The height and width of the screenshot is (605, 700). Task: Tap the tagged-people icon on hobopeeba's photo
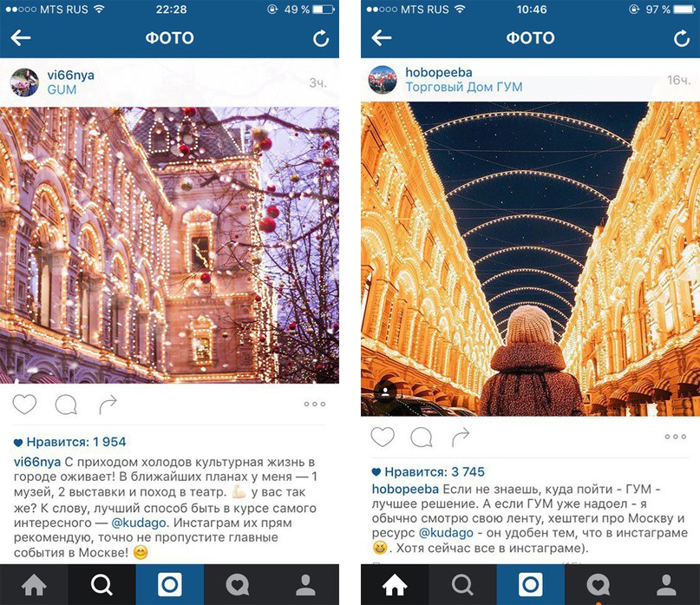tap(385, 391)
